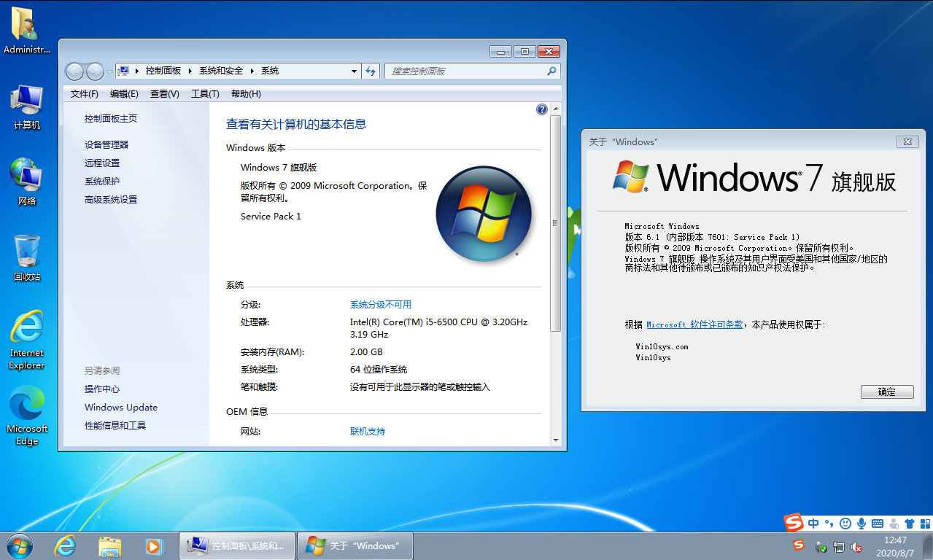The height and width of the screenshot is (560, 933).
Task: Open Windows Explorer from the taskbar
Action: [110, 545]
